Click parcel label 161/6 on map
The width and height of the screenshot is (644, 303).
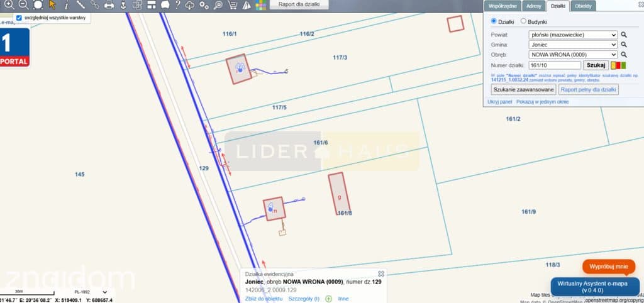[321, 143]
